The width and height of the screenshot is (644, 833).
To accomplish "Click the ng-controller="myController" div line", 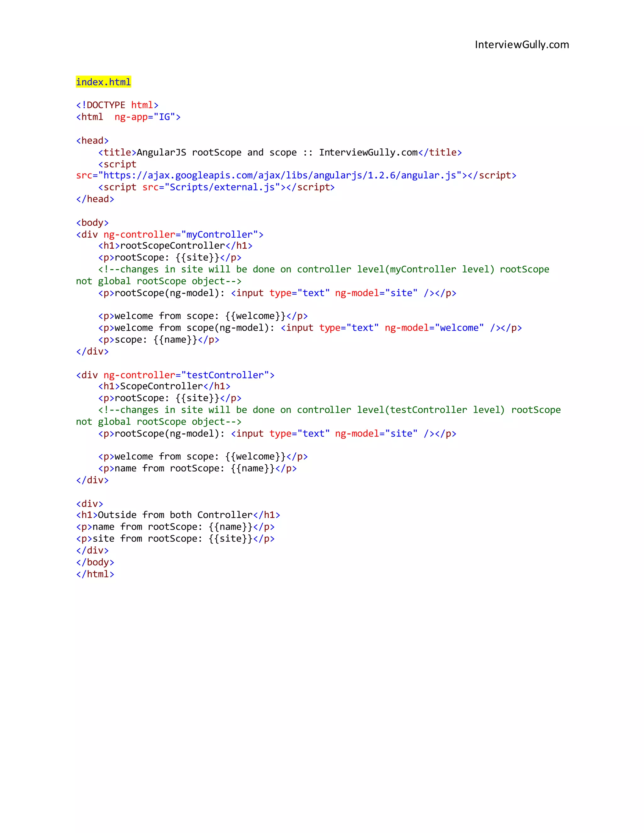I will [x=170, y=234].
